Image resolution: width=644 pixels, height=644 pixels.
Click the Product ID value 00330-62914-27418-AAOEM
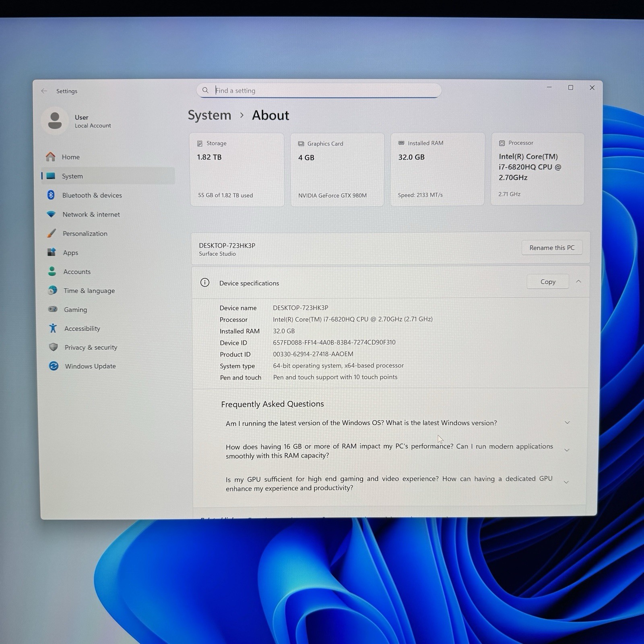tap(313, 354)
